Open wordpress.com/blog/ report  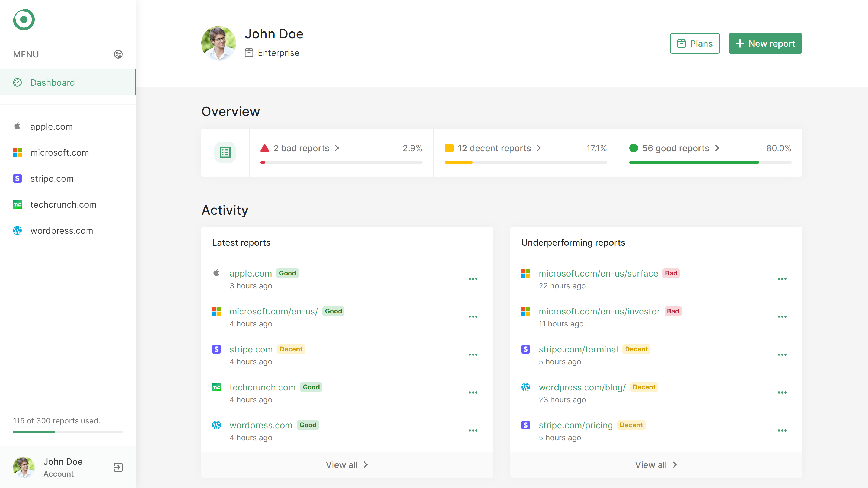pos(582,387)
